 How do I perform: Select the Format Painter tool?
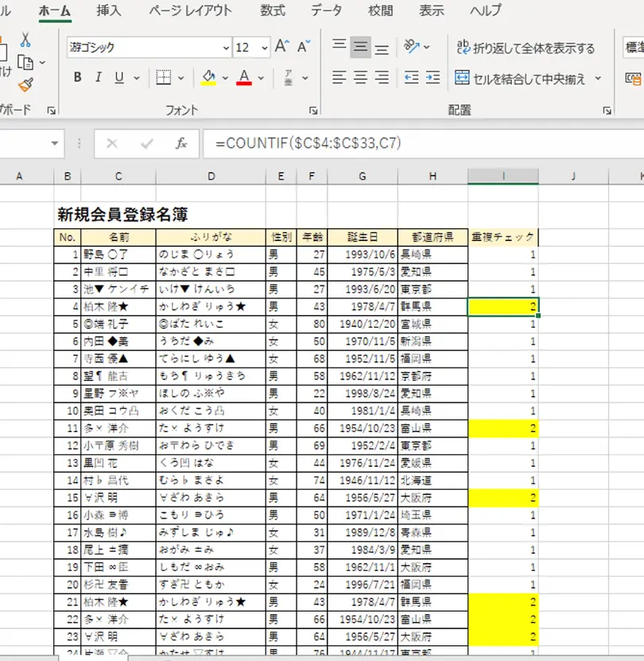[25, 84]
